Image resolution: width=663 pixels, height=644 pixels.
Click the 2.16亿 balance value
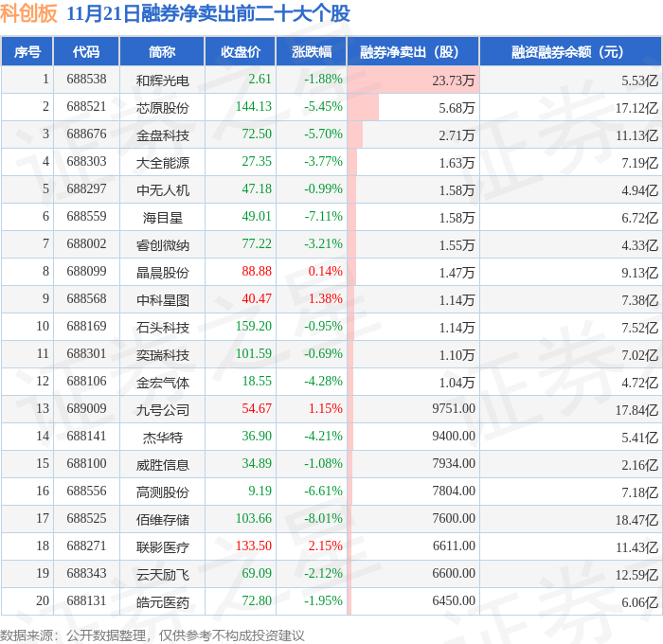(x=639, y=465)
